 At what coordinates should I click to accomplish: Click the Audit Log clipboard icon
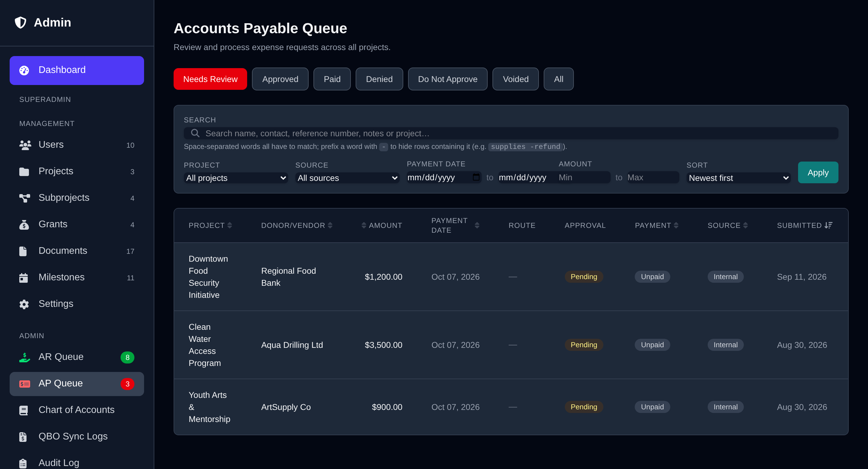[x=23, y=463]
